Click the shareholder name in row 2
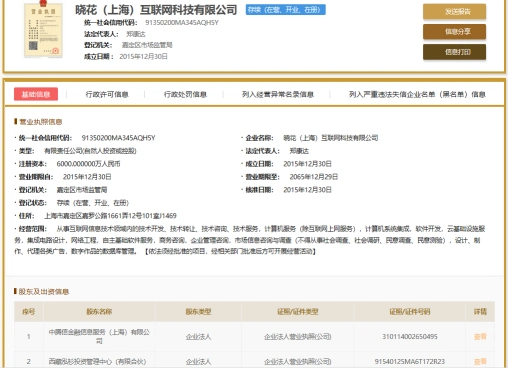 pyautogui.click(x=97, y=362)
